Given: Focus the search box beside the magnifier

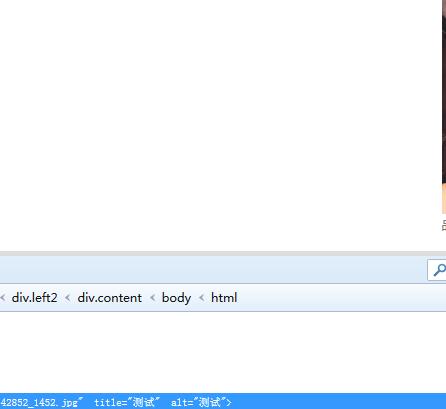Looking at the screenshot, I should coord(437,270).
